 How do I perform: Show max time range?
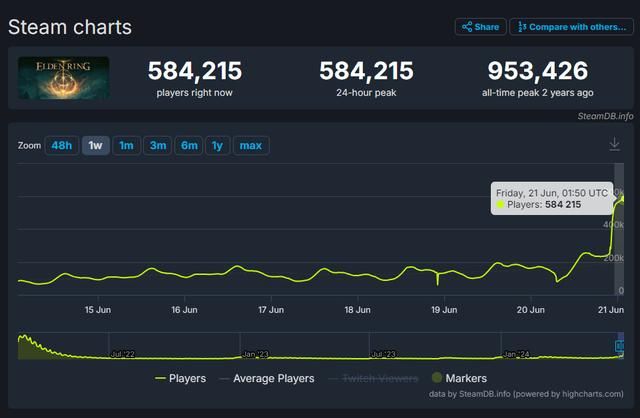pos(250,146)
